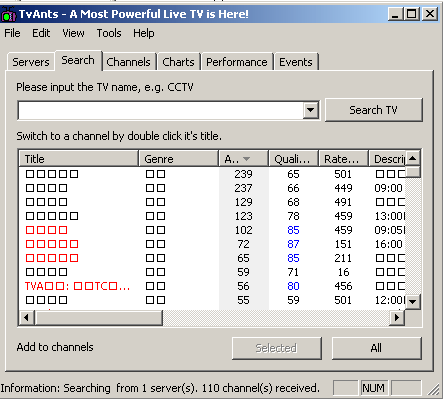The width and height of the screenshot is (443, 399).
Task: Click the rate value 211
Action: [343, 258]
